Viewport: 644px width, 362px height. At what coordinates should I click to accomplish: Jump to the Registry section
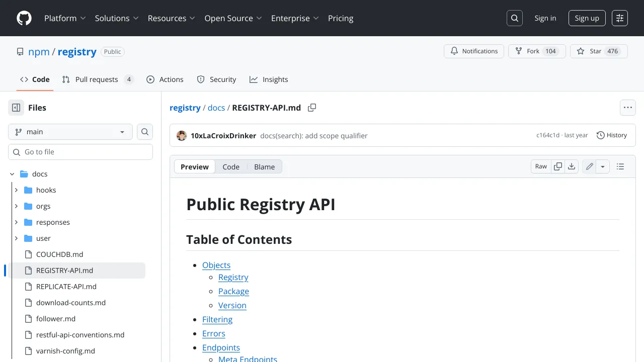tap(233, 277)
